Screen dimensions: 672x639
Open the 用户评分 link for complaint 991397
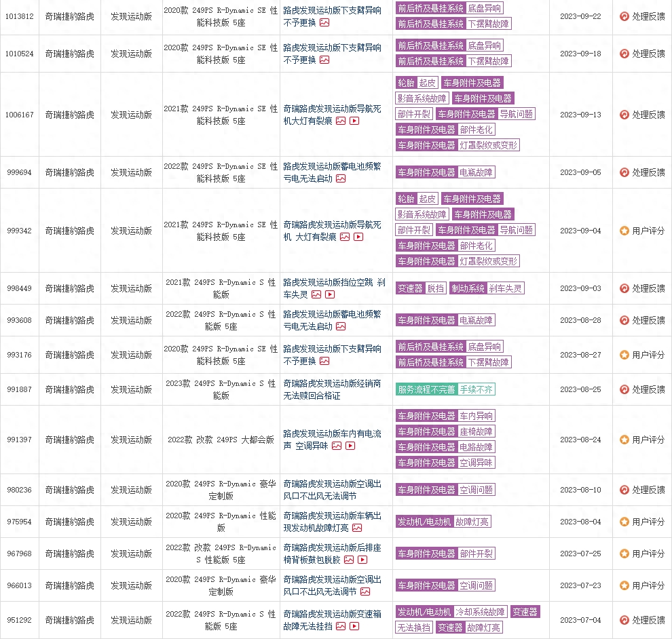point(648,440)
